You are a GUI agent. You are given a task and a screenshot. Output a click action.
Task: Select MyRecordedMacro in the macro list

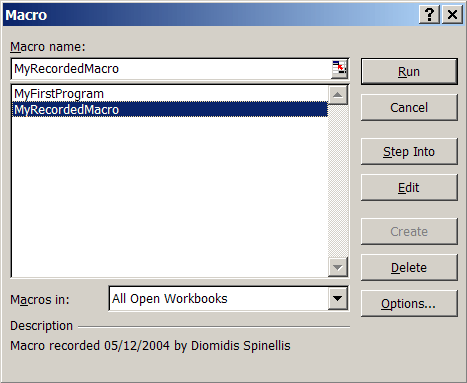click(x=170, y=109)
